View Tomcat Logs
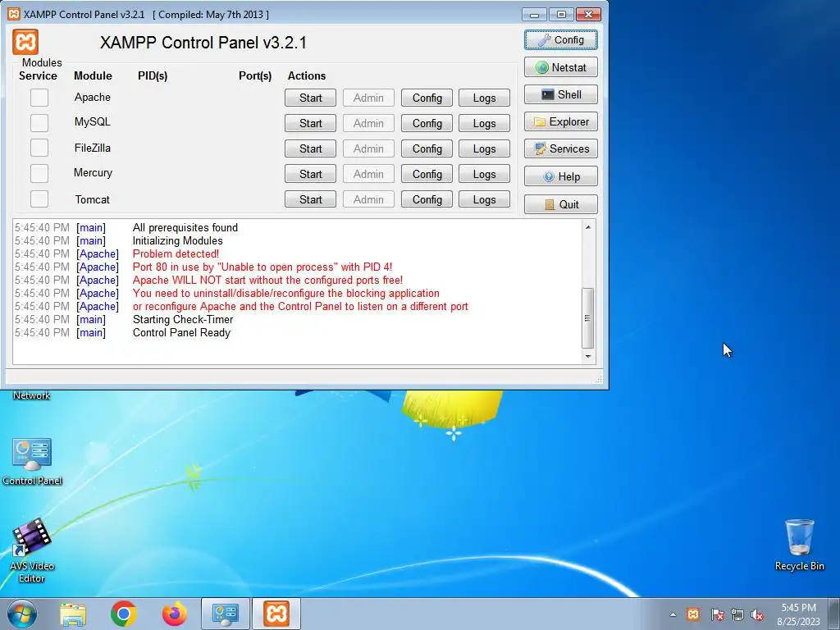 484,199
